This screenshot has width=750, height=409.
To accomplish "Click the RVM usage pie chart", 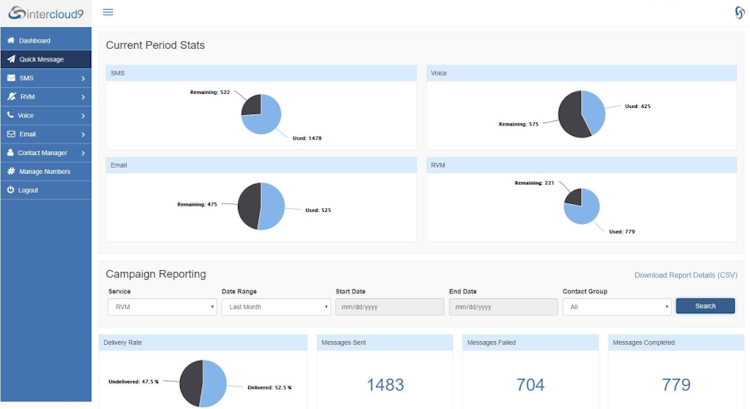I will coord(582,206).
